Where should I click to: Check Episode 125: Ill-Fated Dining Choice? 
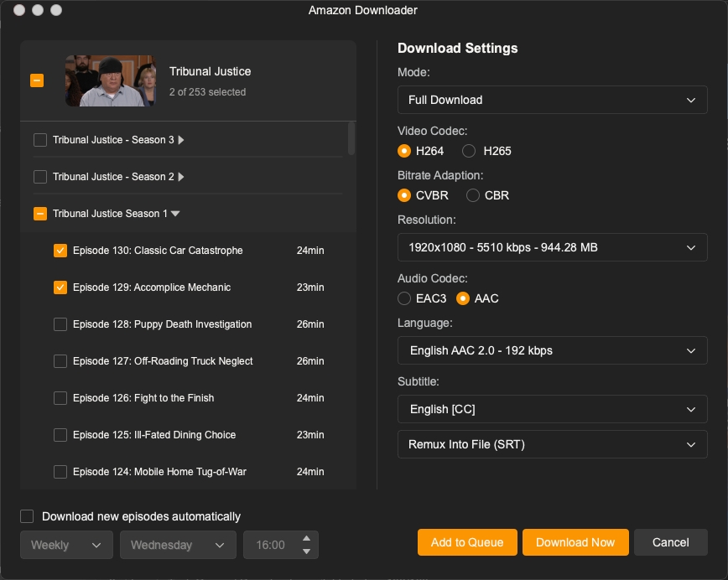click(60, 435)
